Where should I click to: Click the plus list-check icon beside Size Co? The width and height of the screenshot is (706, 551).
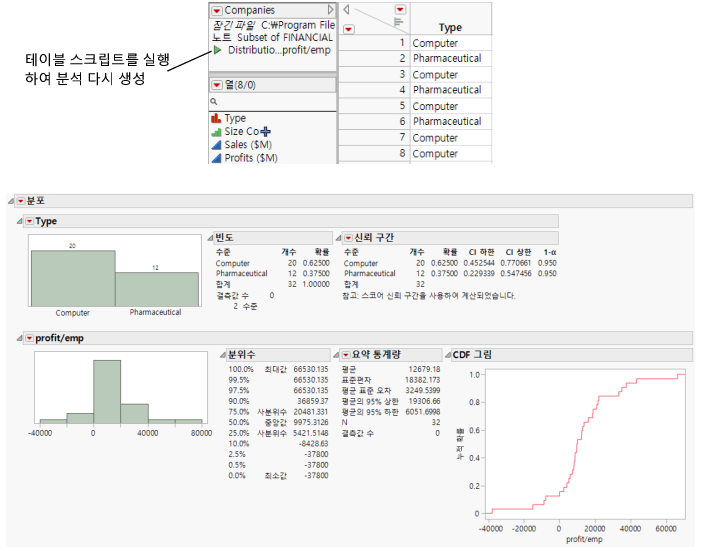coord(266,131)
